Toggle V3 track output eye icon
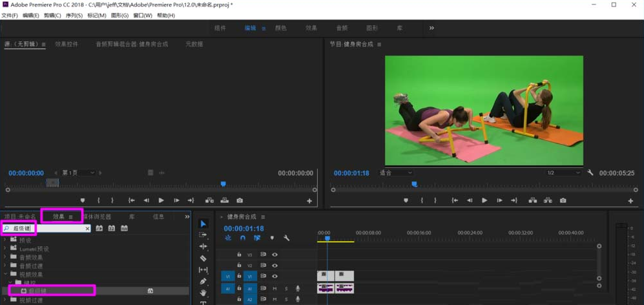The height and width of the screenshot is (305, 644). (275, 255)
